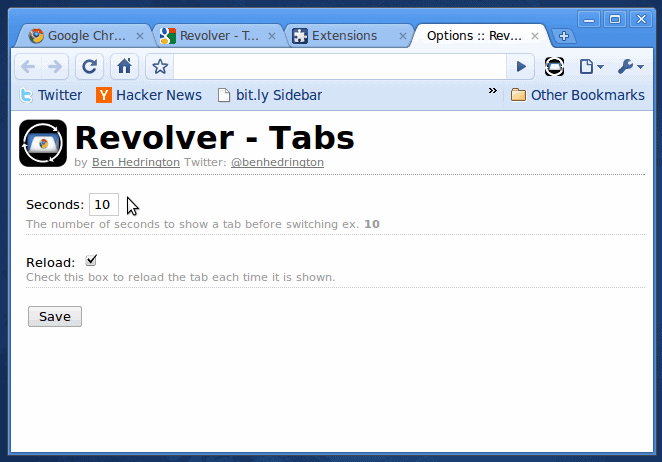This screenshot has width=662, height=462.
Task: Open the Other Bookmarks folder
Action: pyautogui.click(x=578, y=95)
